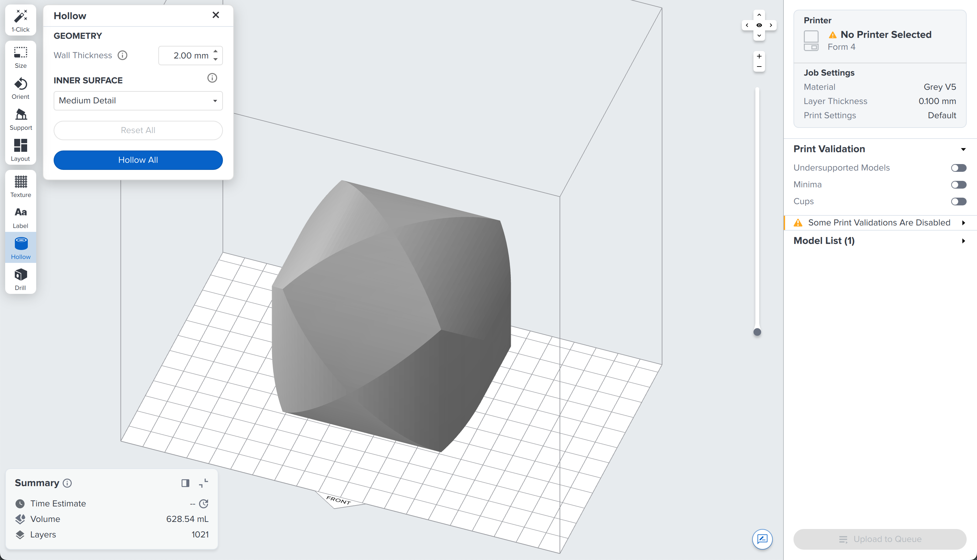Open the Size tool
The width and height of the screenshot is (977, 560).
(20, 57)
